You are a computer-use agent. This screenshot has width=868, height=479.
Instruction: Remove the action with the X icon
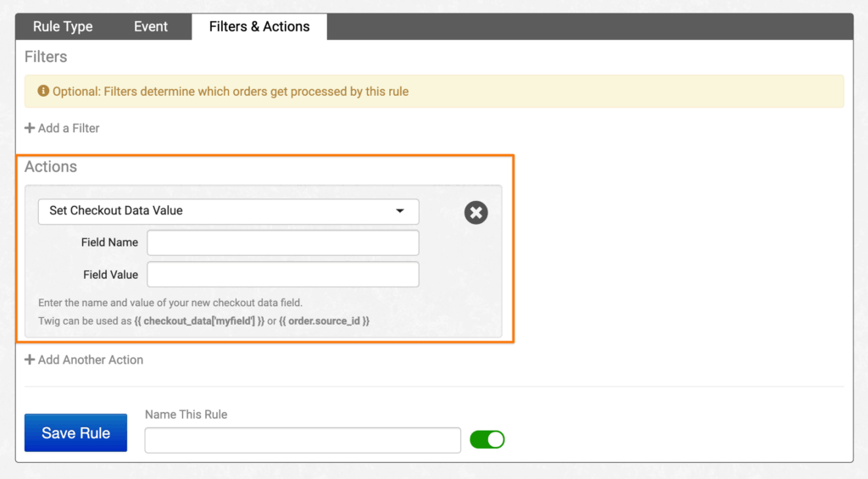[476, 212]
